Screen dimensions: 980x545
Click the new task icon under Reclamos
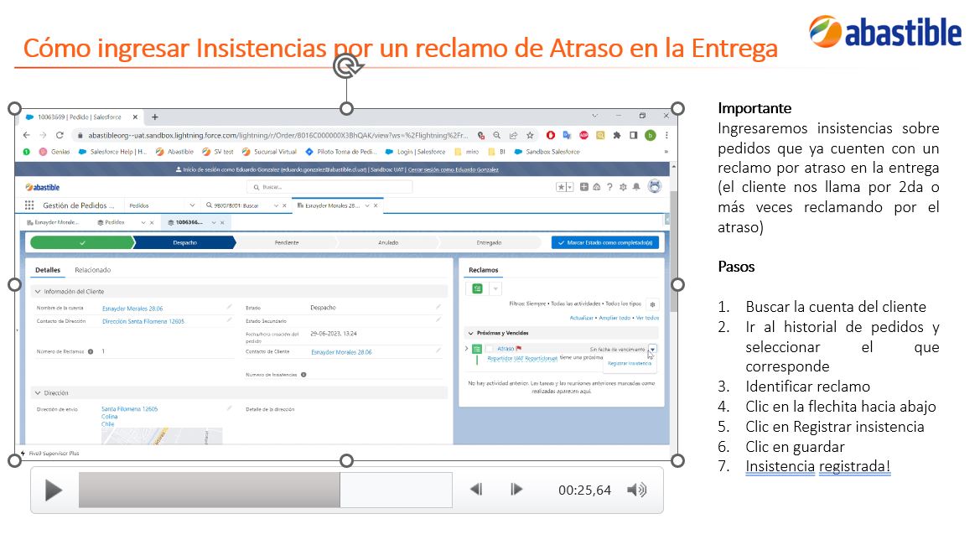[x=478, y=288]
